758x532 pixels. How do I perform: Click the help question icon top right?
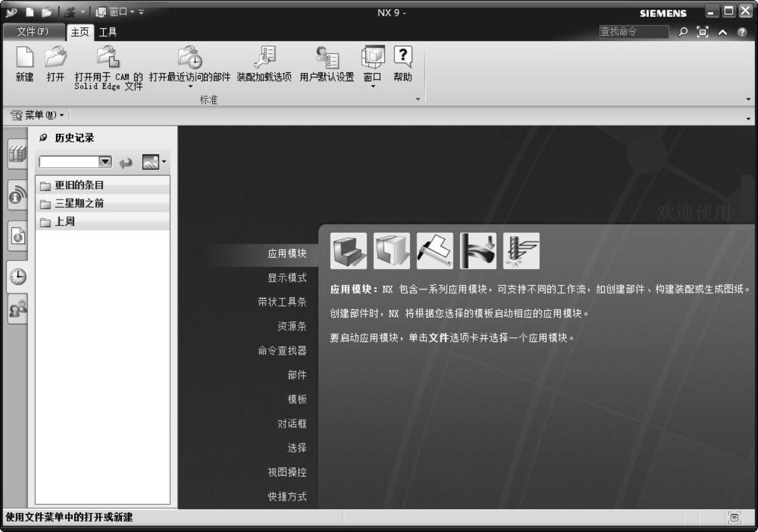pyautogui.click(x=743, y=32)
